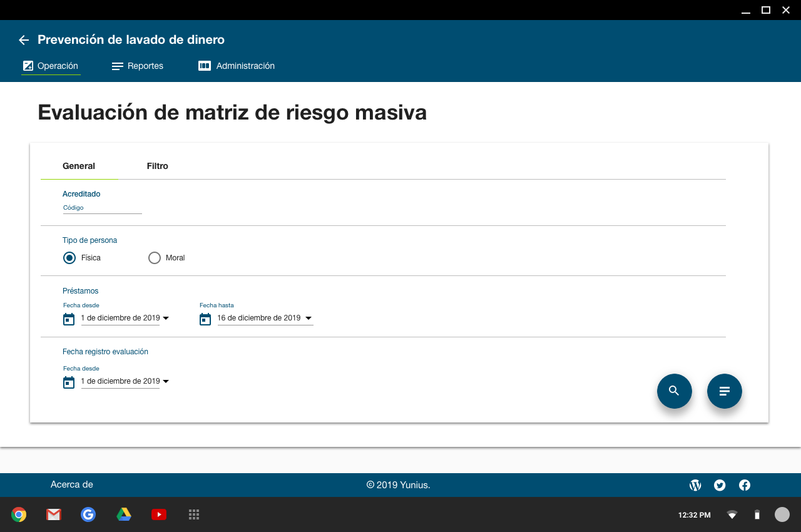Select the Moral radio button
Image resolution: width=801 pixels, height=532 pixels.
pos(155,258)
